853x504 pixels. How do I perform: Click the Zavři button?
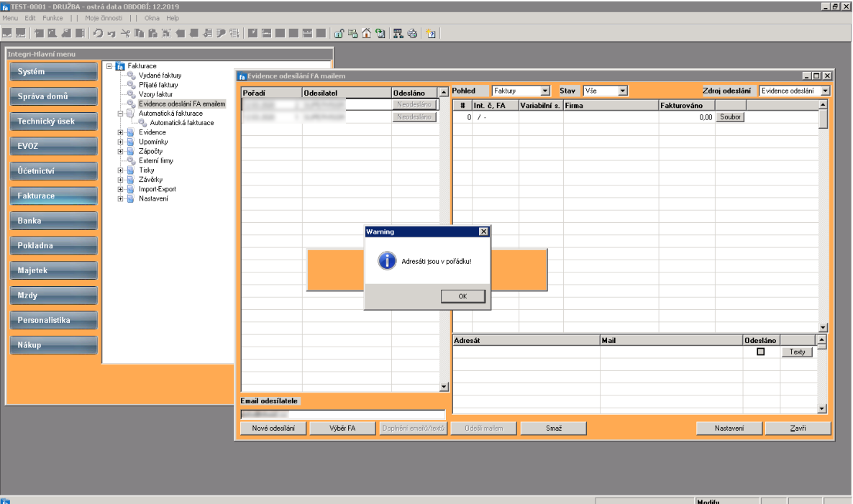(798, 429)
